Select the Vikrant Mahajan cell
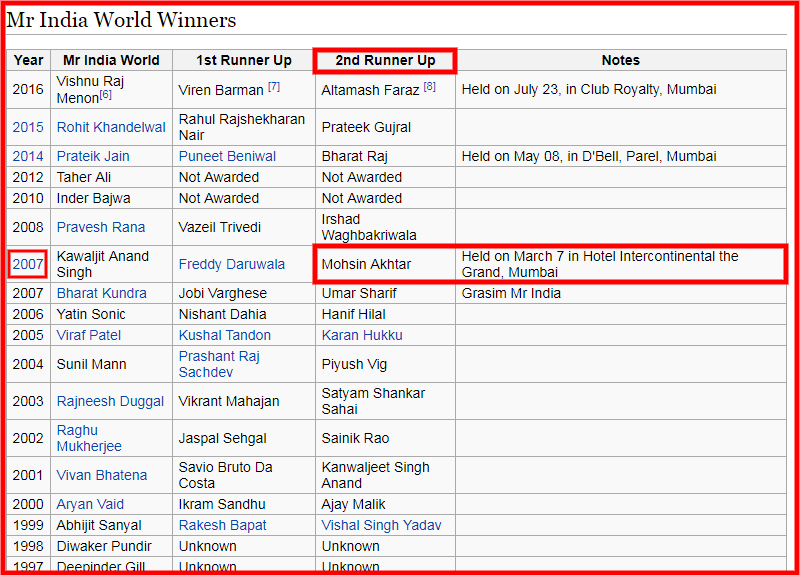Image resolution: width=800 pixels, height=575 pixels. [x=244, y=402]
